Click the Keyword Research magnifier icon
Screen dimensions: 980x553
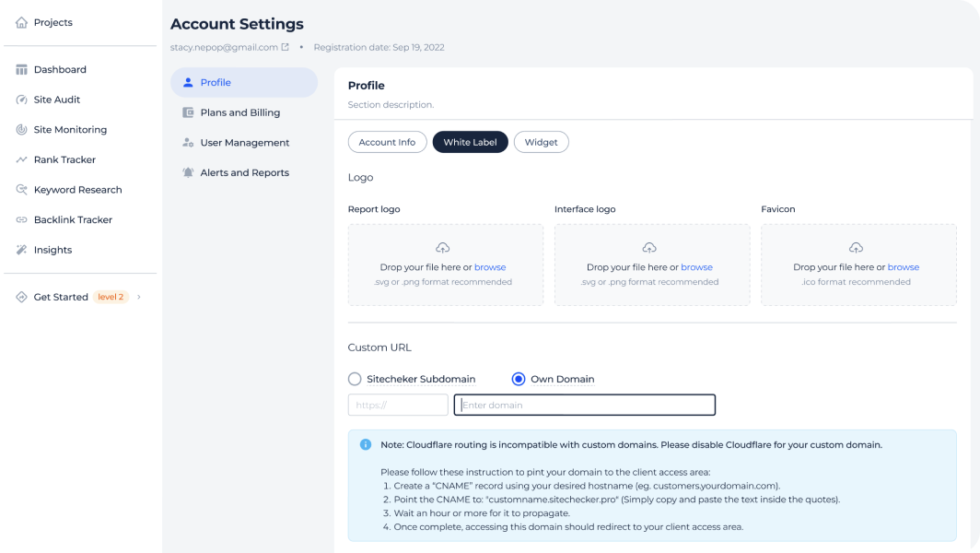pos(21,190)
